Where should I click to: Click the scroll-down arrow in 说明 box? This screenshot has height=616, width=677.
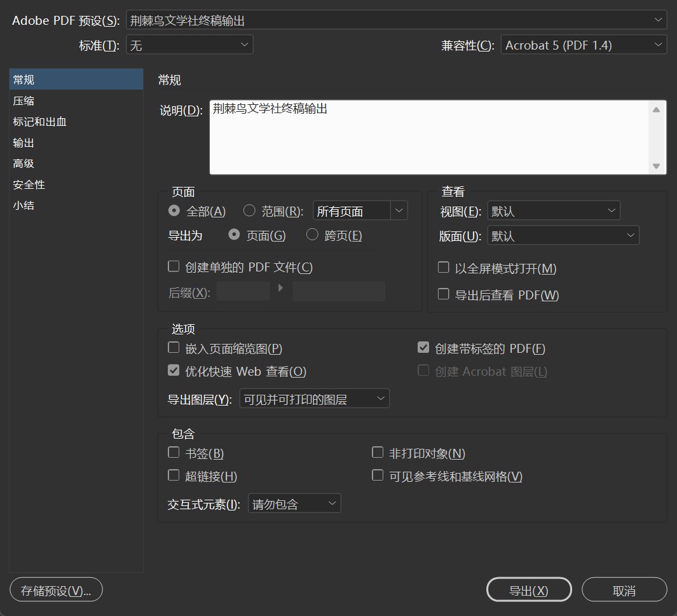point(657,166)
